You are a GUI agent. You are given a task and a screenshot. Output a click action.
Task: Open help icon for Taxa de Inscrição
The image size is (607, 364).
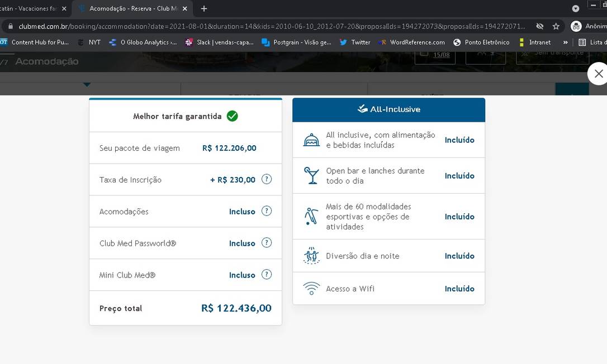click(x=267, y=179)
